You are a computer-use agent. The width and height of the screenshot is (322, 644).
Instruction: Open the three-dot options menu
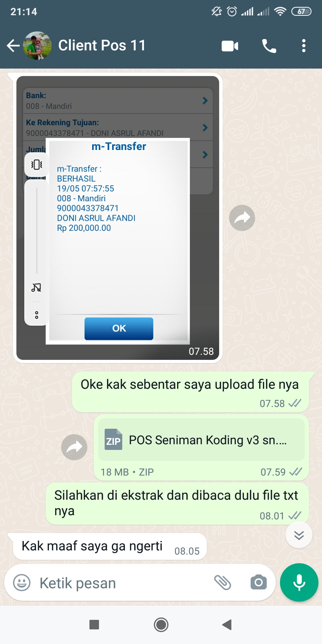point(304,46)
